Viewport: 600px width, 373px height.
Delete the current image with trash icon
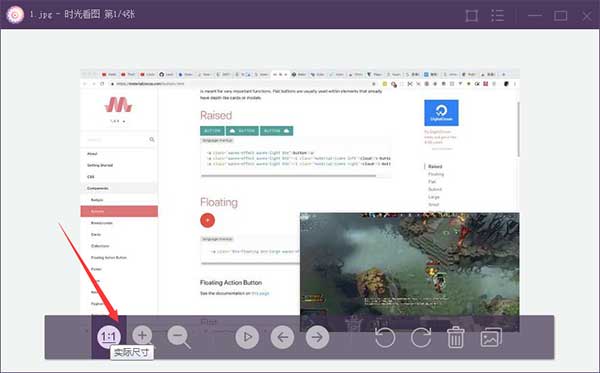456,337
